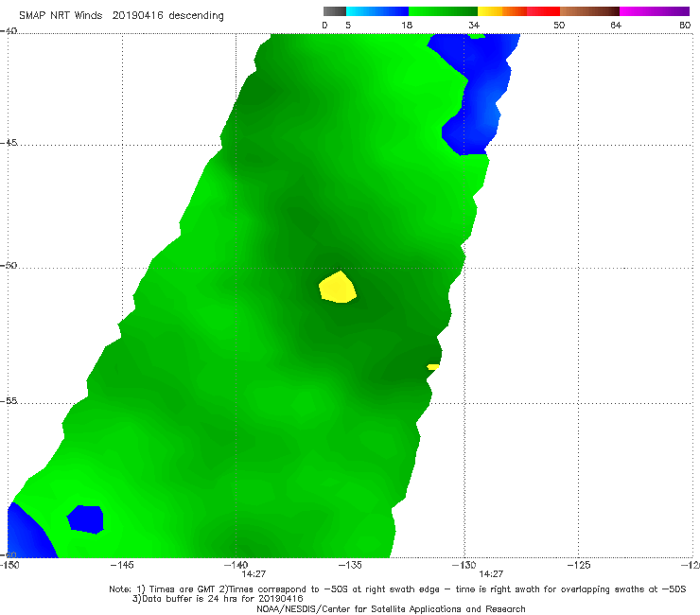This screenshot has height=615, width=700.
Task: Click the latitude label '-55'
Action: tap(9, 401)
